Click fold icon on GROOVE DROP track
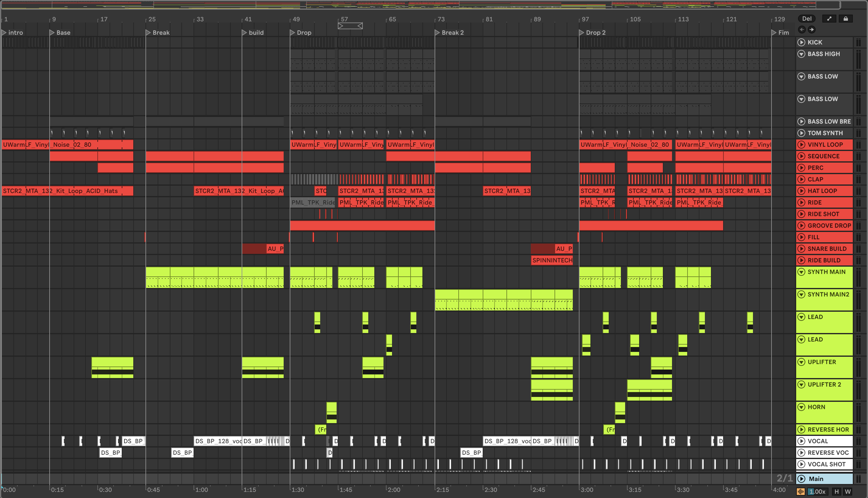Viewport: 868px width, 498px height. point(801,226)
